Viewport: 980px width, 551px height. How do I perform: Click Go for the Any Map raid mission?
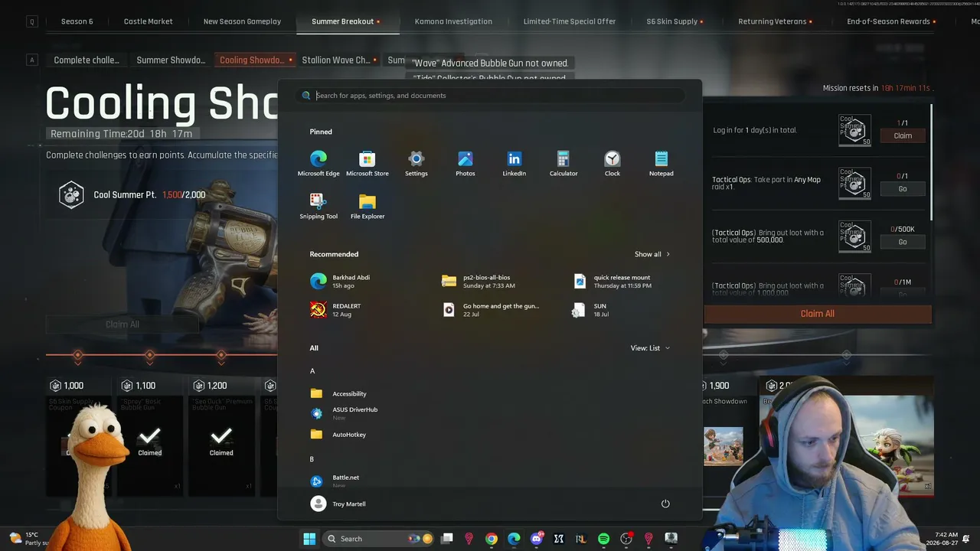pos(903,189)
